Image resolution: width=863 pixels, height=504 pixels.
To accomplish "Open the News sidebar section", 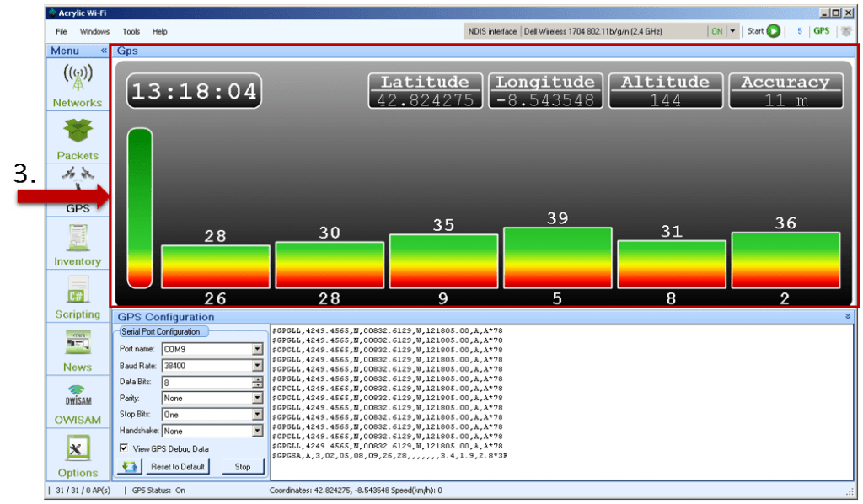I will point(78,350).
